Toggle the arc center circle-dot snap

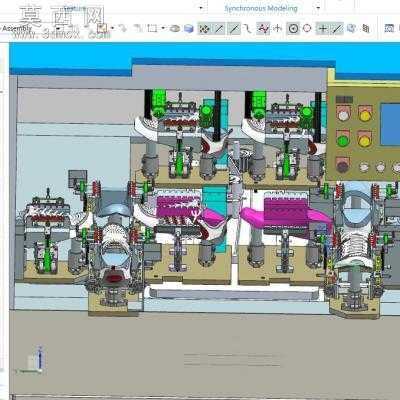tap(293, 29)
